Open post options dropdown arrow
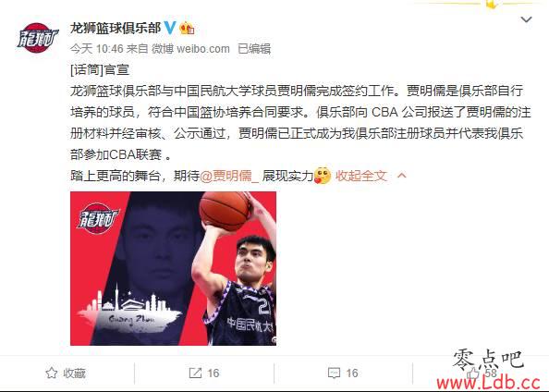This screenshot has width=549, height=392. tap(526, 19)
